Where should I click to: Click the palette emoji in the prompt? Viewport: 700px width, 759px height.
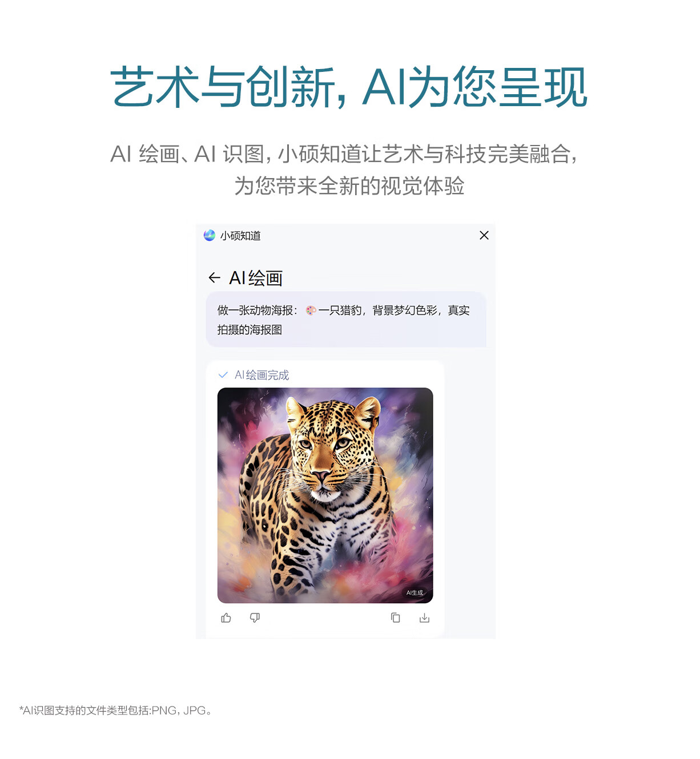tap(311, 310)
